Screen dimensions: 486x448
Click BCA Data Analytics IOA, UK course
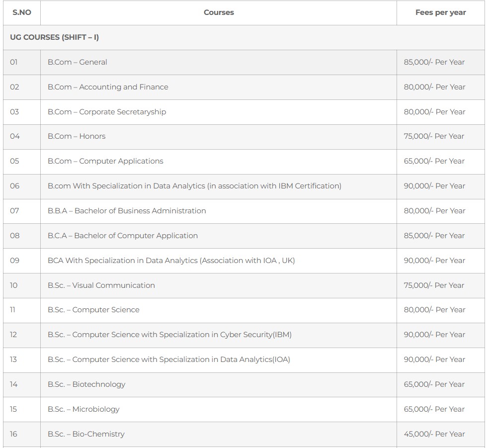171,261
